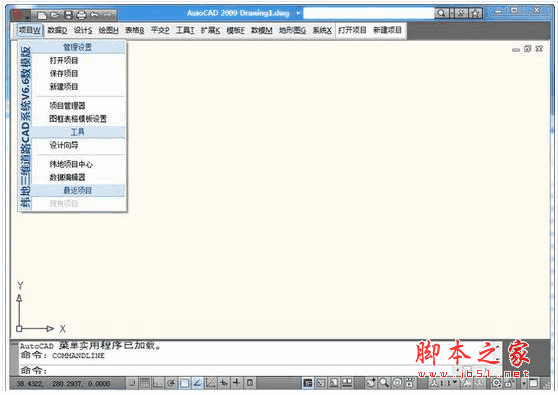This screenshot has height=395, width=558.
Task: Toggle Polar Tracking in status bar
Action: [x=171, y=383]
